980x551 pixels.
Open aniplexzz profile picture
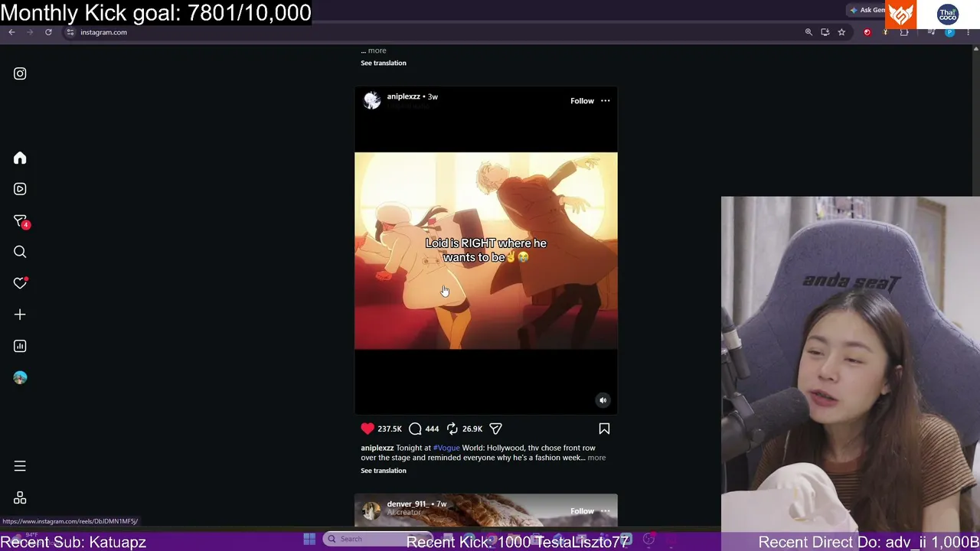click(371, 100)
